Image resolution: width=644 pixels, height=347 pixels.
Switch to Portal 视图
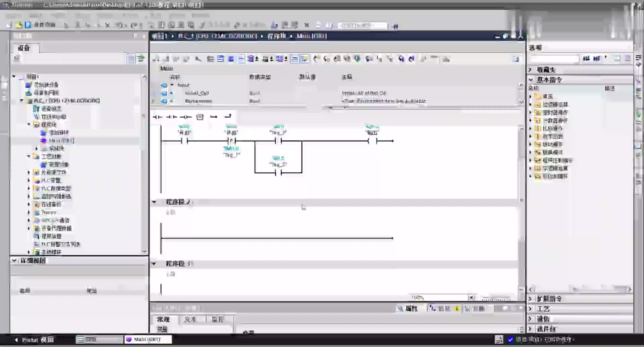click(35, 340)
